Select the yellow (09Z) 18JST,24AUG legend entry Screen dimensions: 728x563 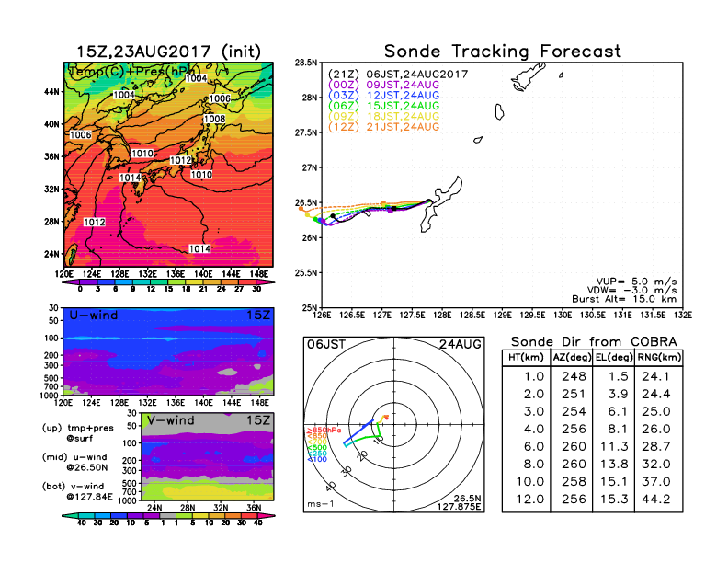(383, 116)
